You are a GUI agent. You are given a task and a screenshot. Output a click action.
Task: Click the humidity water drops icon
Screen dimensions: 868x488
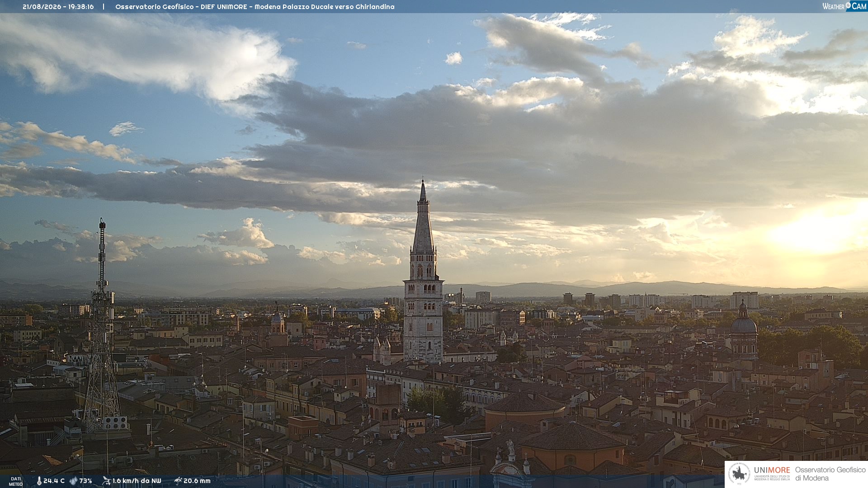(x=73, y=481)
